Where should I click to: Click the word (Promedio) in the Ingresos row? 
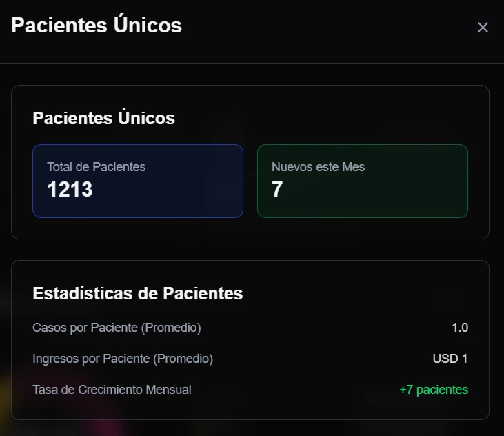pyautogui.click(x=183, y=359)
